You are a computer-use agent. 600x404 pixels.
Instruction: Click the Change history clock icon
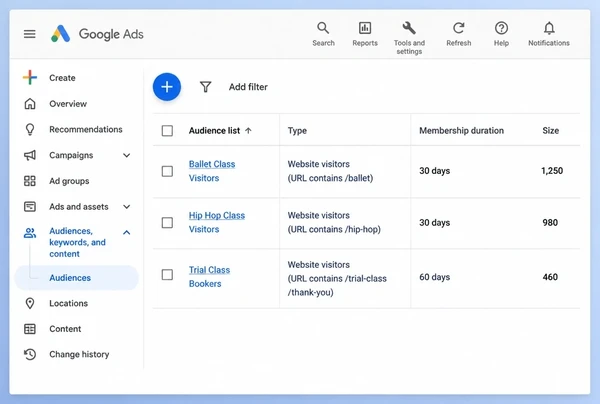click(x=30, y=354)
